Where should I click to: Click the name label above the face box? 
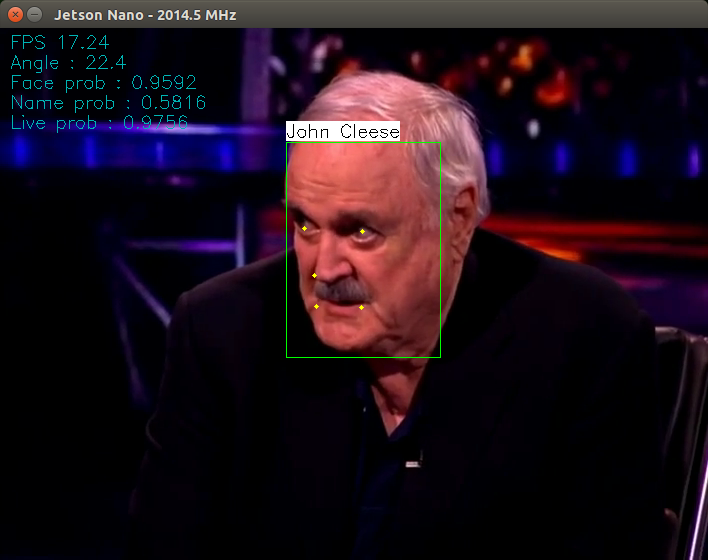(x=343, y=131)
